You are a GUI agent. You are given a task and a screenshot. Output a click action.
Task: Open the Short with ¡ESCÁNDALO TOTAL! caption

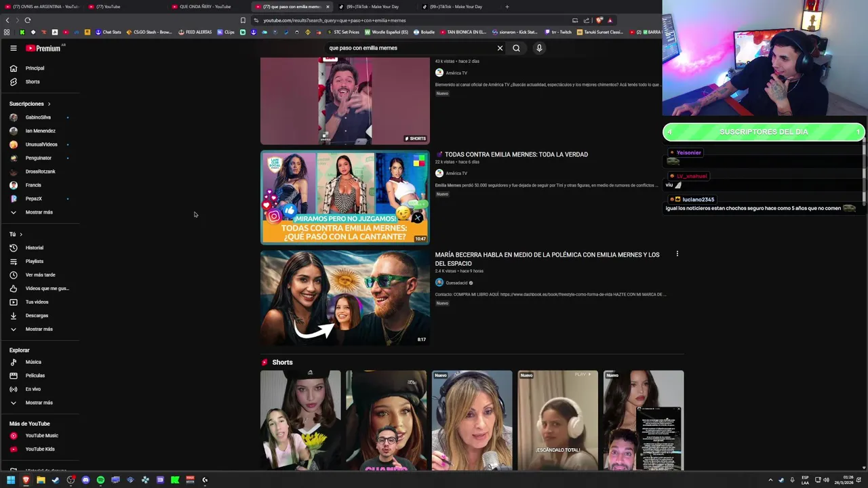[x=557, y=420]
